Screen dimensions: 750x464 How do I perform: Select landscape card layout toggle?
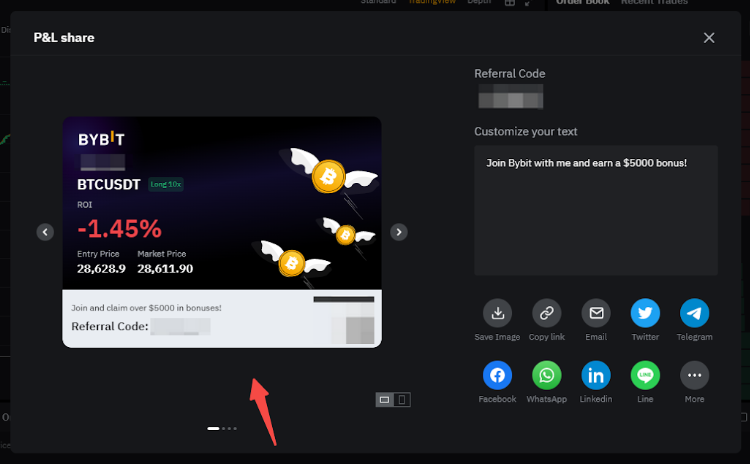(x=384, y=400)
